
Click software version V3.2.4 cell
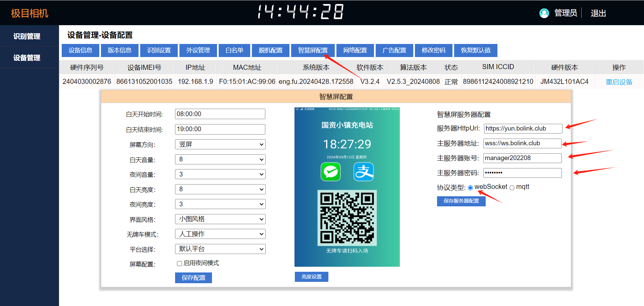pyautogui.click(x=370, y=82)
